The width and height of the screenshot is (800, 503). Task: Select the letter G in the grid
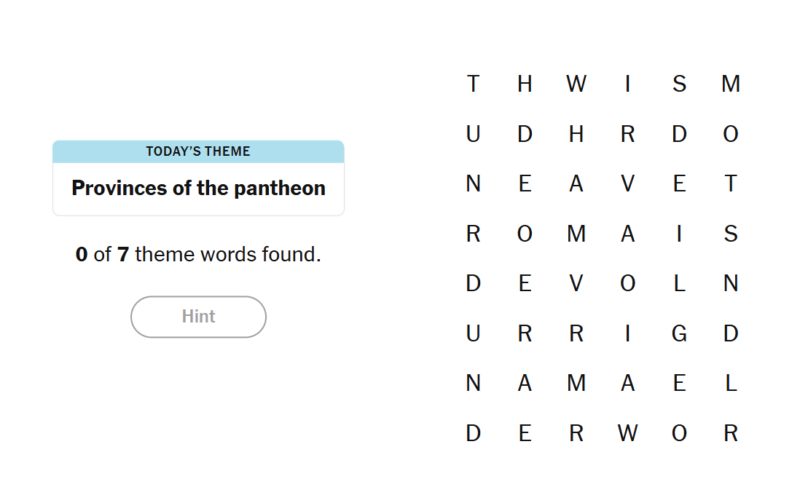679,334
